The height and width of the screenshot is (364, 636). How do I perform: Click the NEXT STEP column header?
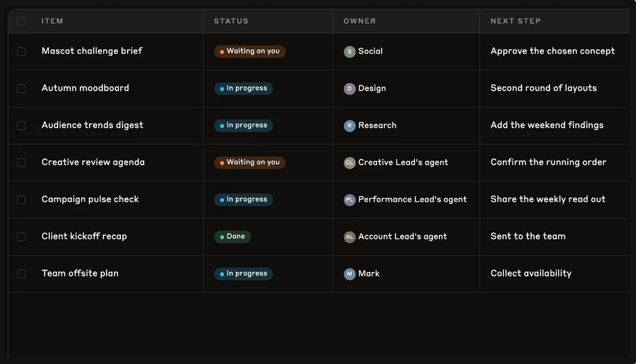click(516, 21)
